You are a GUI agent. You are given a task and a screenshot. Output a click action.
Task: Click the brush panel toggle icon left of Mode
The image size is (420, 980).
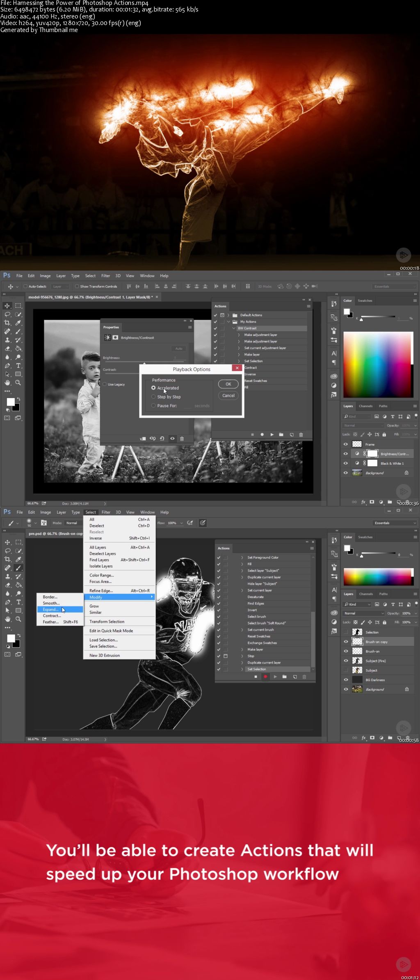(43, 523)
